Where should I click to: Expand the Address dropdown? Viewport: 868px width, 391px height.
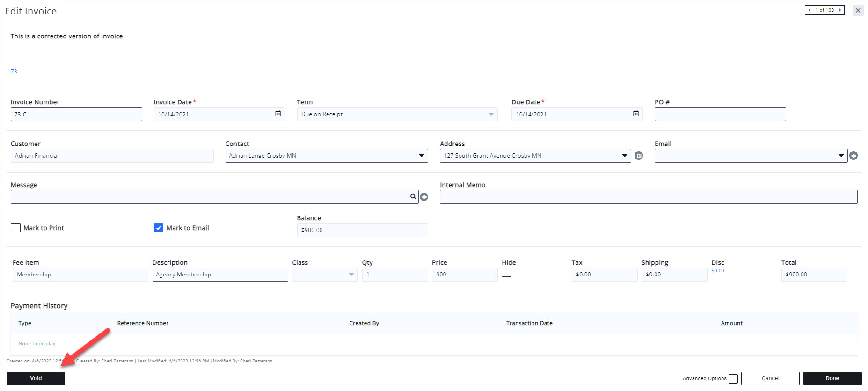pyautogui.click(x=624, y=156)
